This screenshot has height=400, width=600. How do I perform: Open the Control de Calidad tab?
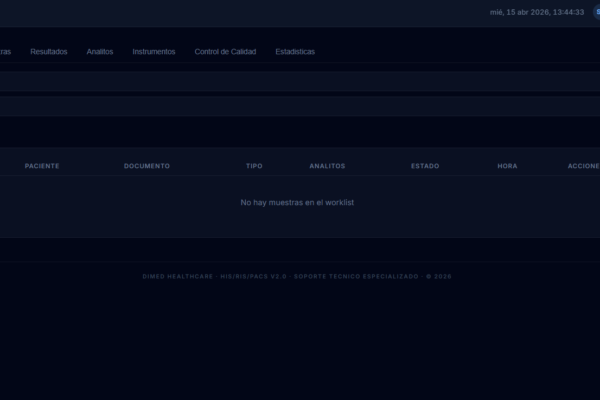click(225, 51)
